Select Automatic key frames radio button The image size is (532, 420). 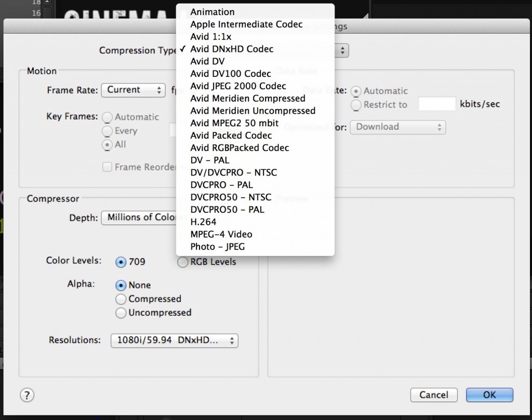click(107, 117)
